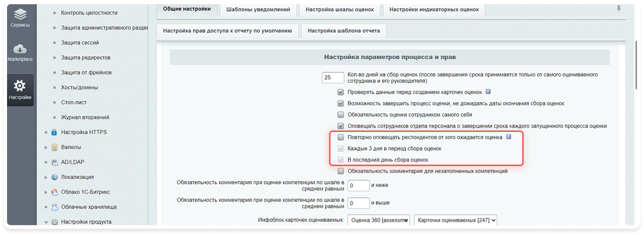Open the Marketplace cloud icon
The height and width of the screenshot is (235, 644).
[20, 49]
